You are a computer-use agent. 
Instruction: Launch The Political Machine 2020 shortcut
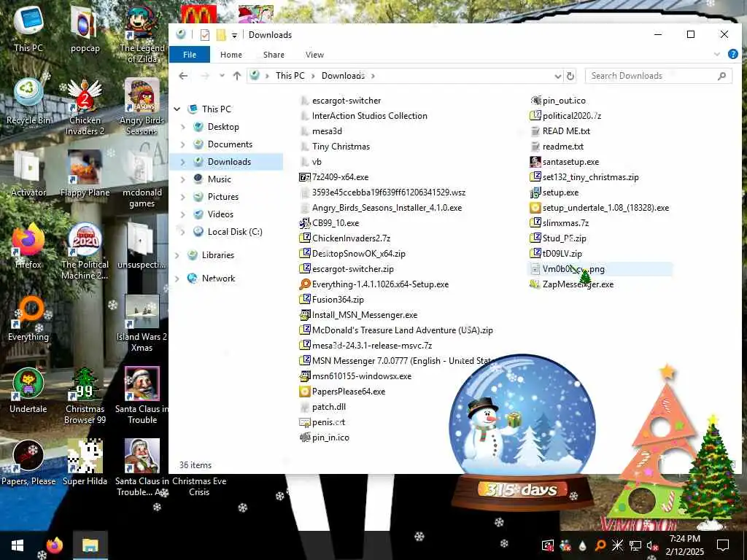(85, 252)
